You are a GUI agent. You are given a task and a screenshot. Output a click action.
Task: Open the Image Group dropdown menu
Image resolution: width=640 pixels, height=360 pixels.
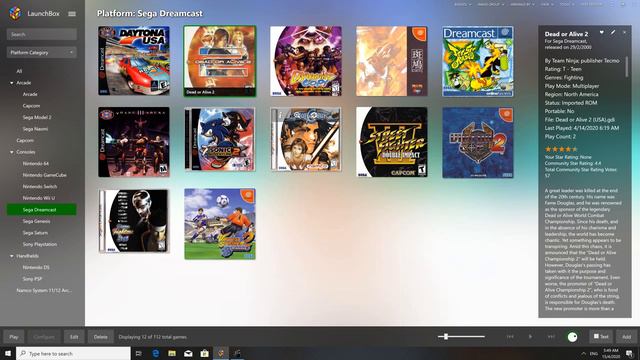[491, 4]
